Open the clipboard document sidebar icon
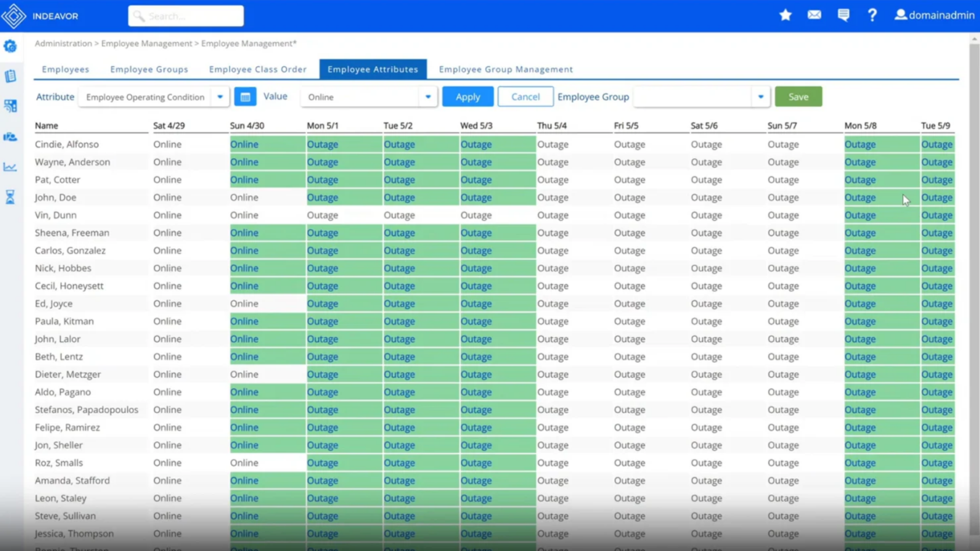Image resolution: width=980 pixels, height=551 pixels. click(x=10, y=76)
